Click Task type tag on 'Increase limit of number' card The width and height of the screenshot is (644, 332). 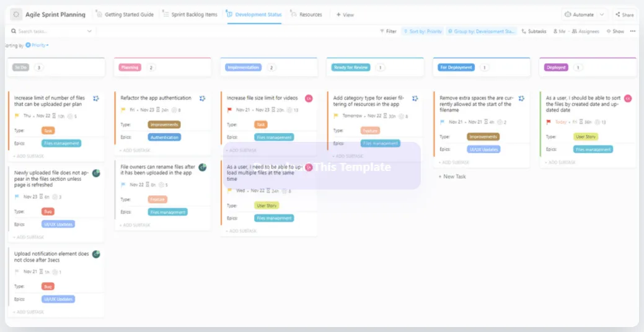[x=48, y=131]
